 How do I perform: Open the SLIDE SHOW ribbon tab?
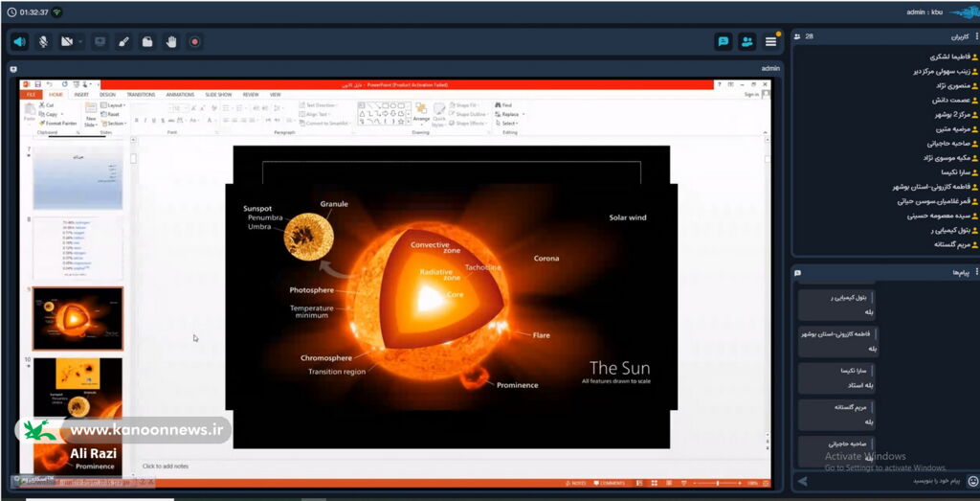[x=217, y=95]
